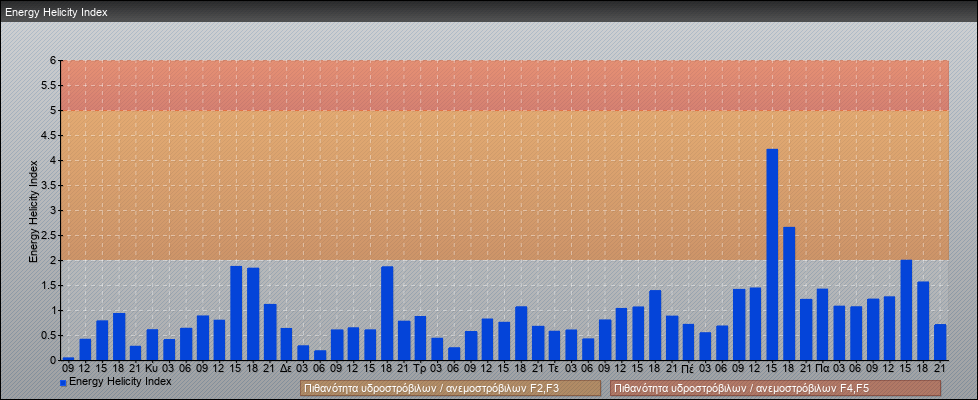Click the bar above the Κυ day label
Screen dimensions: 978x400
(x=152, y=344)
